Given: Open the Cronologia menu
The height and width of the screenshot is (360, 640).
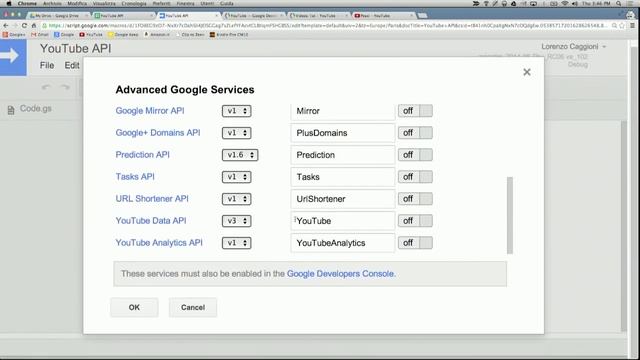Looking at the screenshot, I should pos(134,3).
